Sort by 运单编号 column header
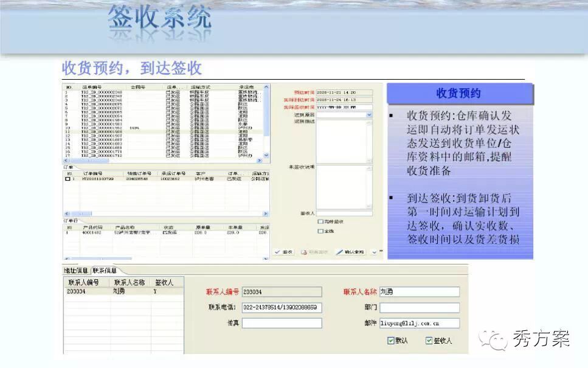Viewport: 588px width, 368px height. (x=92, y=87)
